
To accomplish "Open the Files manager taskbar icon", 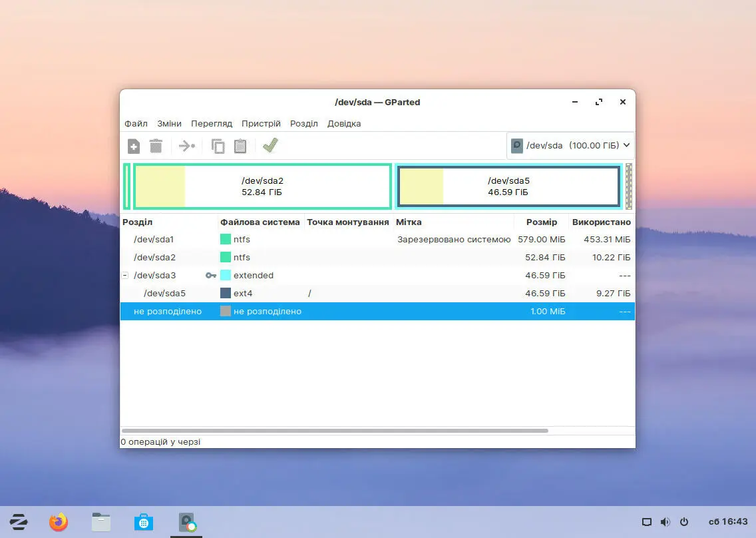I will [x=101, y=522].
